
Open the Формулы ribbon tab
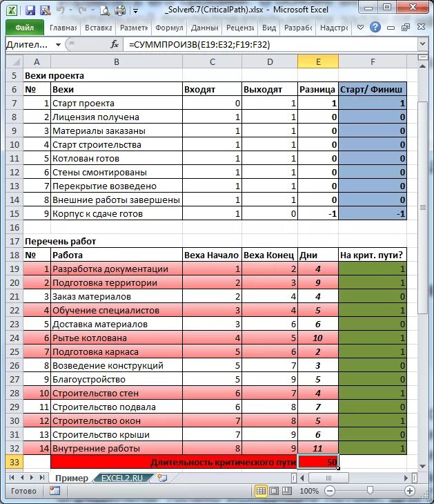point(169,28)
